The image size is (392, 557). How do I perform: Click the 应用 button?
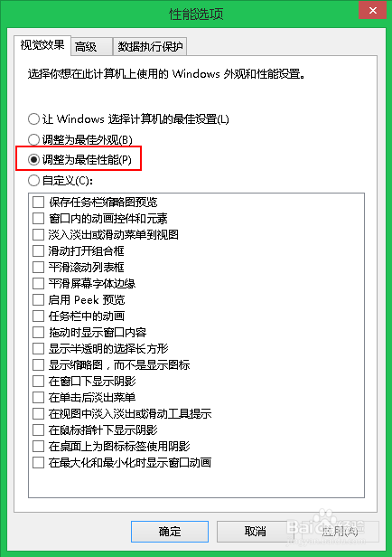pos(341,532)
